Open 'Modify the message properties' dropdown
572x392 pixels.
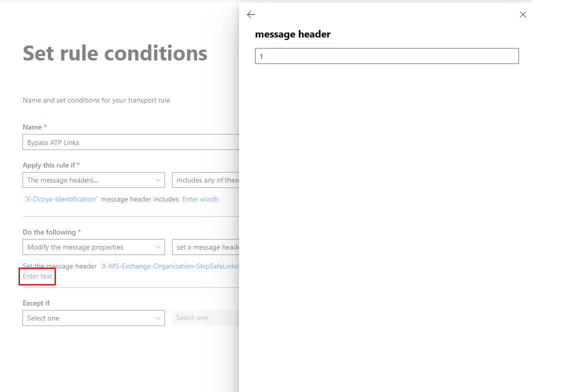coord(94,247)
